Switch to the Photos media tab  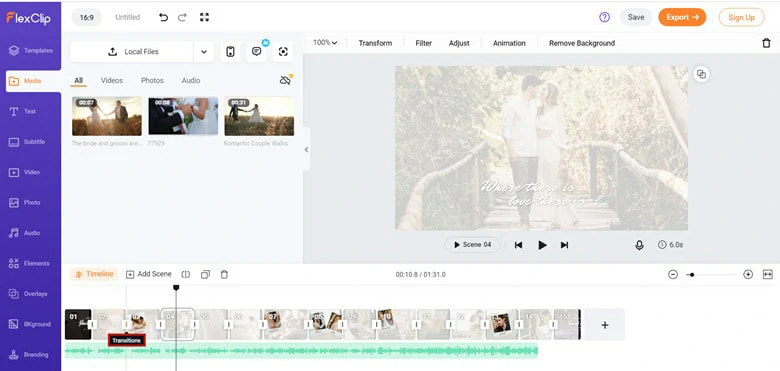tap(152, 81)
